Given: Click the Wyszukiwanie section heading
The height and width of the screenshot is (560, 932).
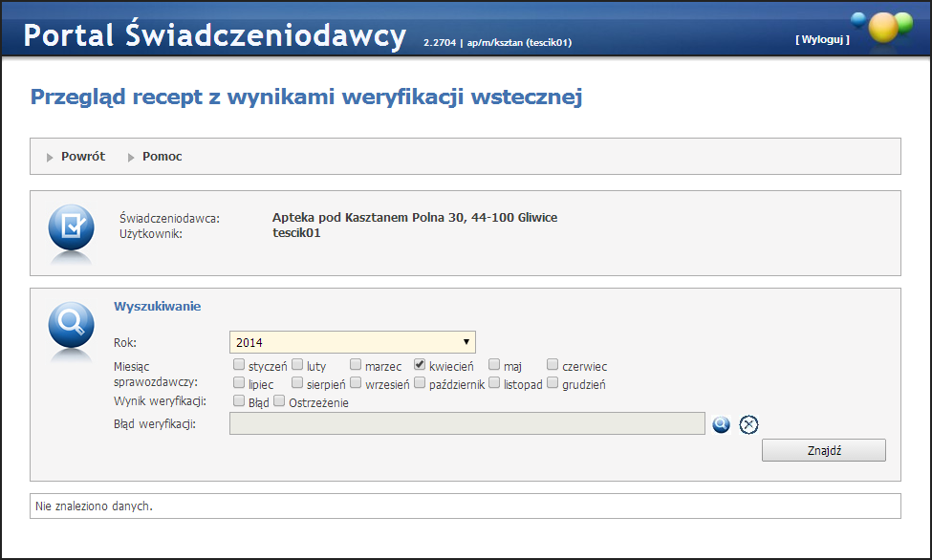Looking at the screenshot, I should [158, 307].
